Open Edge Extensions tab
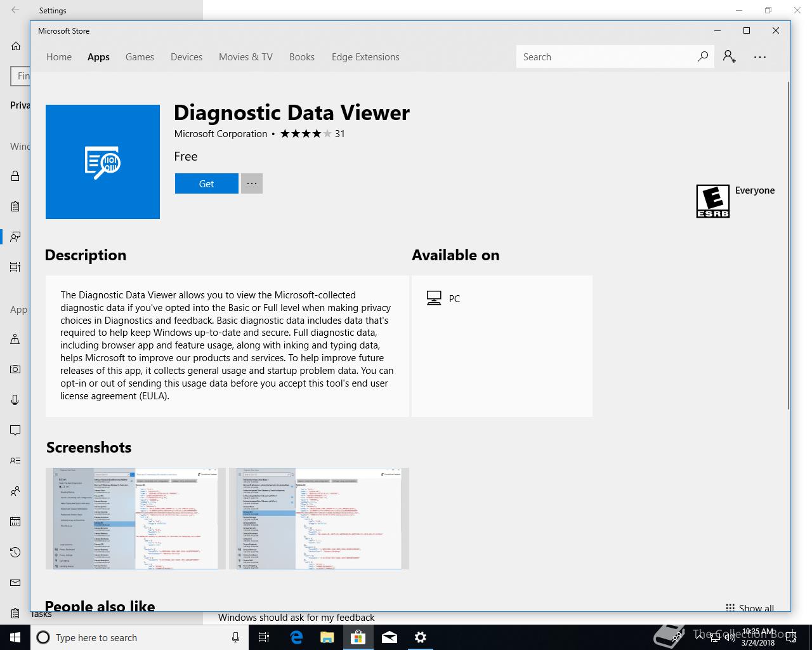 (x=365, y=57)
